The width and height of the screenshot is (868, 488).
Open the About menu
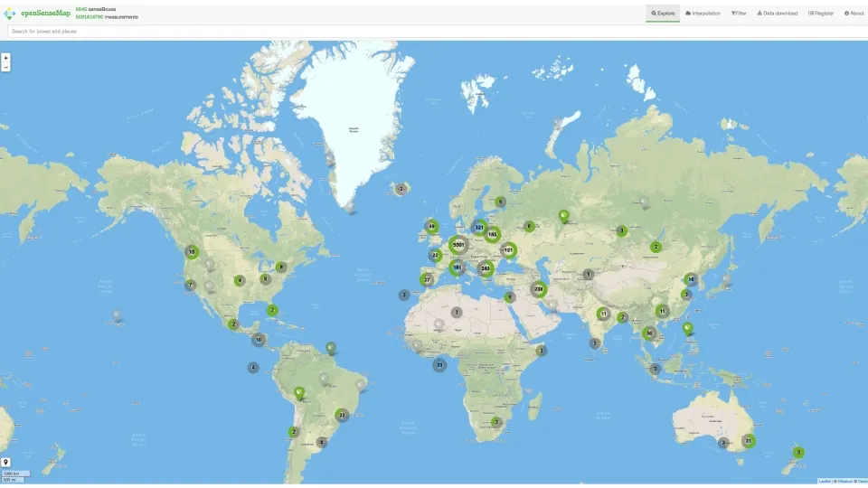coord(854,14)
